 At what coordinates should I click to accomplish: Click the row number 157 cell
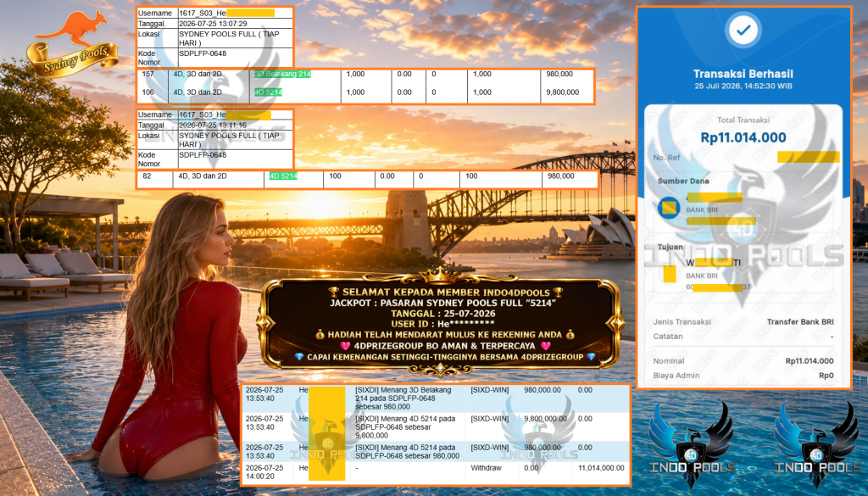pos(147,74)
